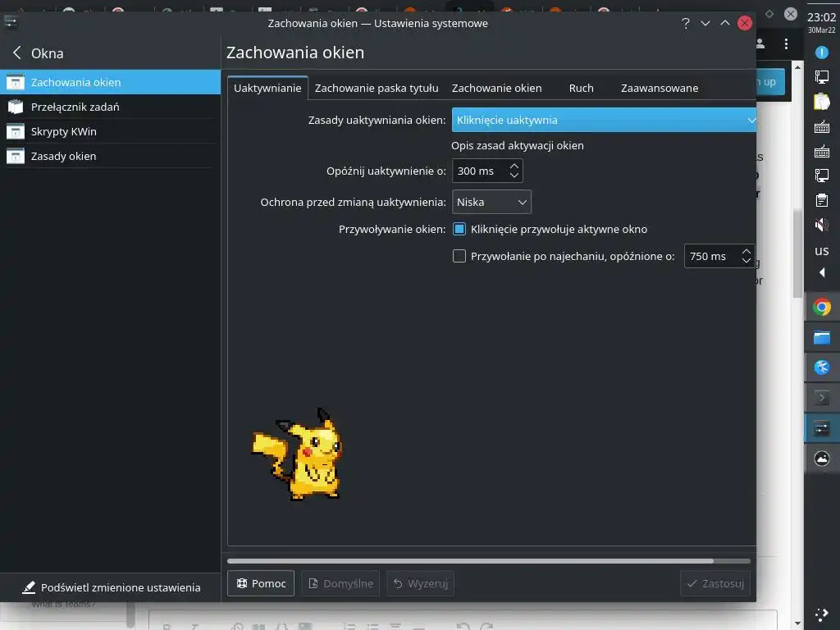Toggle Podświetl zmienione ustawienia
The height and width of the screenshot is (630, 840).
click(x=111, y=587)
